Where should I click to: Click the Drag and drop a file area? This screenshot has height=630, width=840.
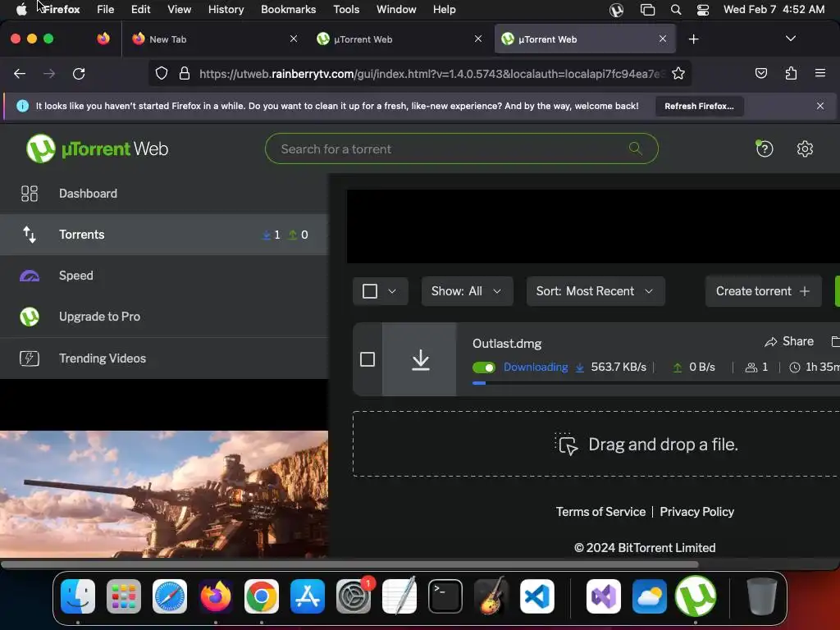coord(596,444)
